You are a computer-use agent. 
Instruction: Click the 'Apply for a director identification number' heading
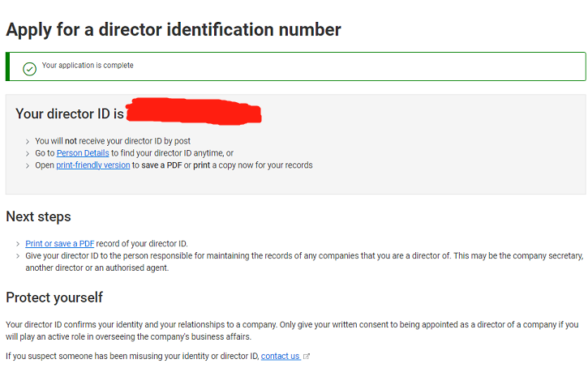pyautogui.click(x=174, y=30)
